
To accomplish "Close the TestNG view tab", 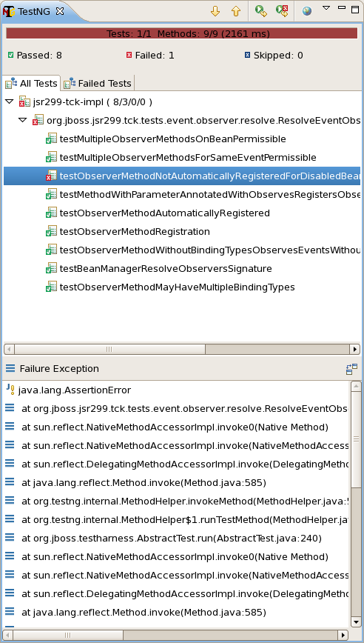I will pos(60,11).
